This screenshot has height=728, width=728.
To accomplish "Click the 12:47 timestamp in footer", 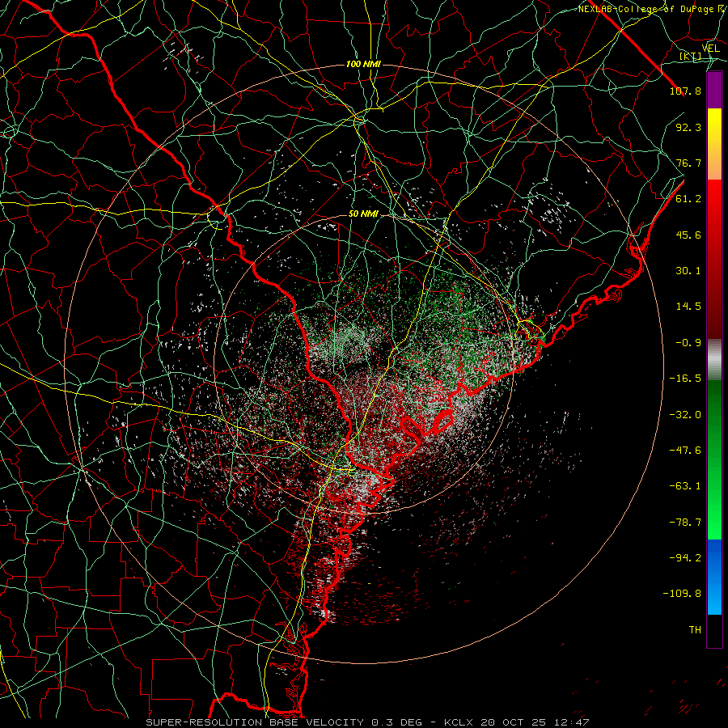I will click(x=573, y=722).
